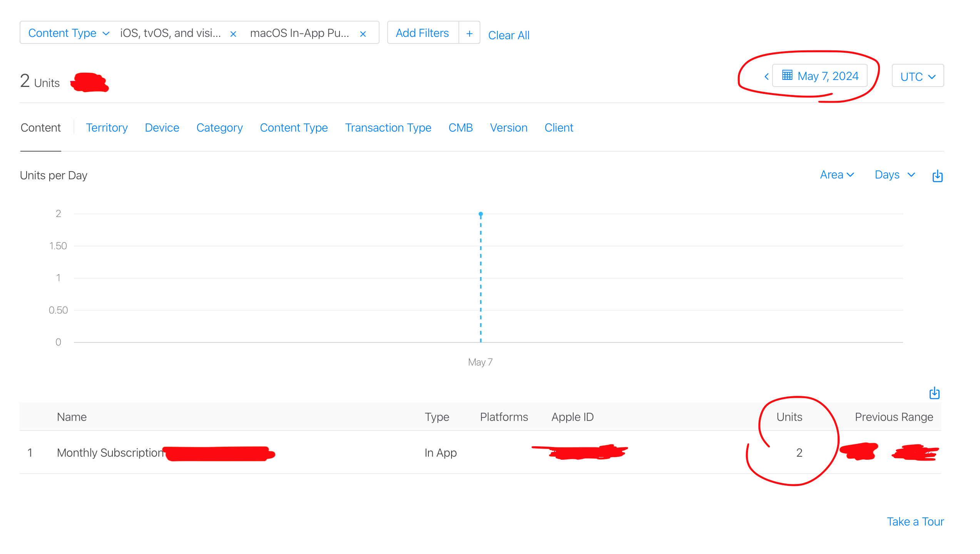Click the May 7 data point on chart
The height and width of the screenshot is (554, 980).
[x=480, y=214]
